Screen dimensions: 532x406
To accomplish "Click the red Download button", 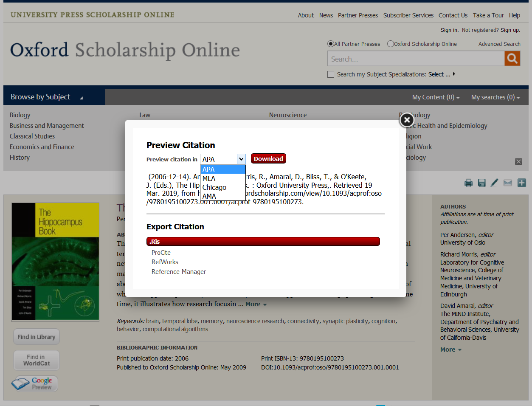I will (x=268, y=159).
